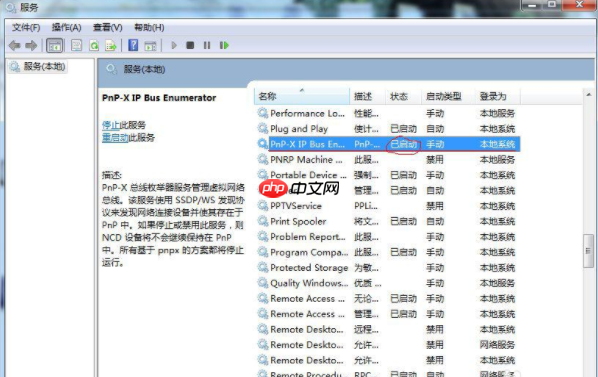Click the gear icon beside PNRP Machine

[x=263, y=159]
